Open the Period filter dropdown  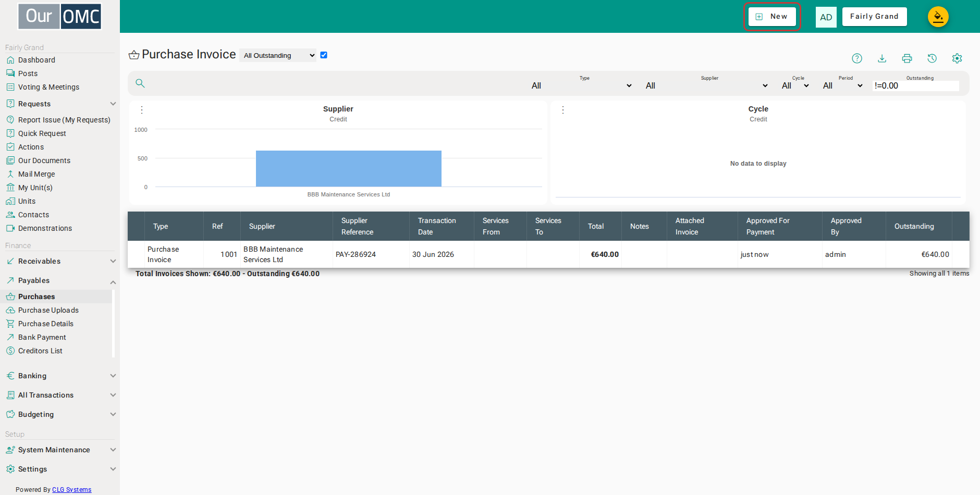(843, 85)
